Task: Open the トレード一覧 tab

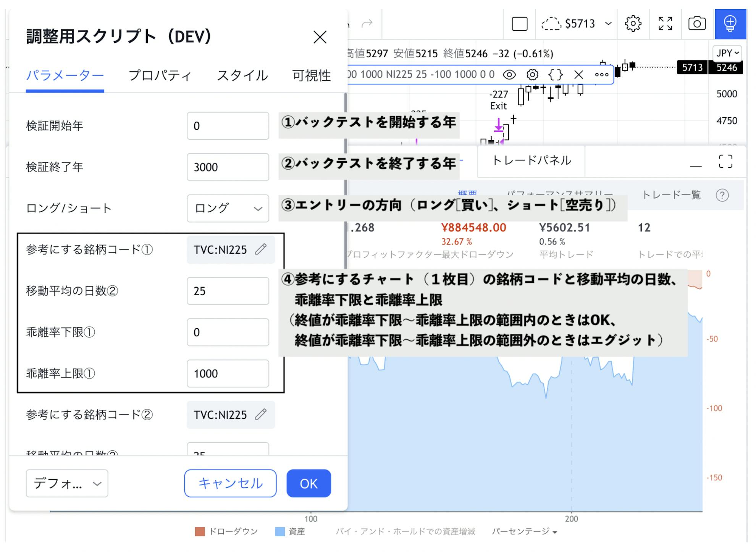Action: pos(672,195)
